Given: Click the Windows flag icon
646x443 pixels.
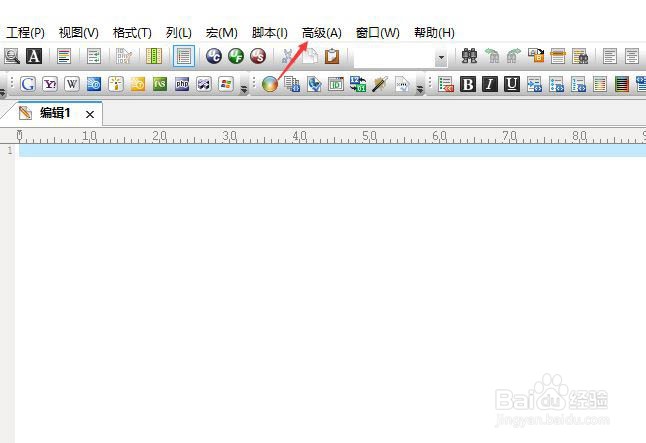Looking at the screenshot, I should click(x=226, y=84).
